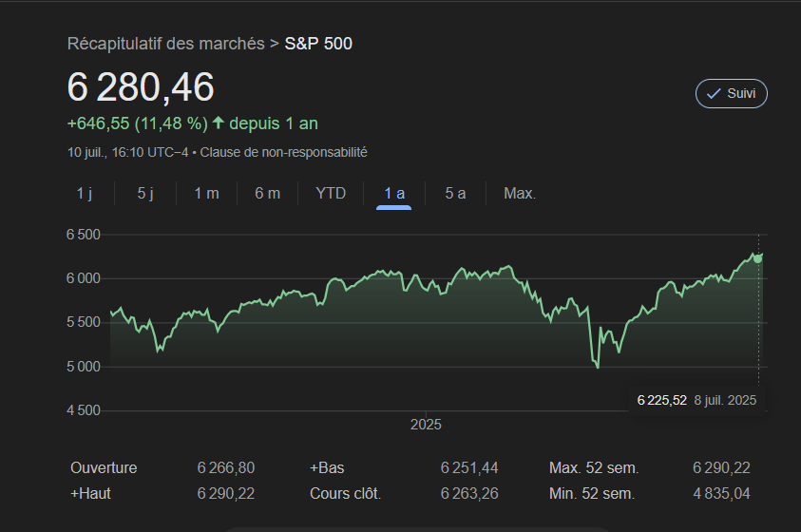
Task: Click the green up arrow beside the percentage
Action: click(x=219, y=123)
